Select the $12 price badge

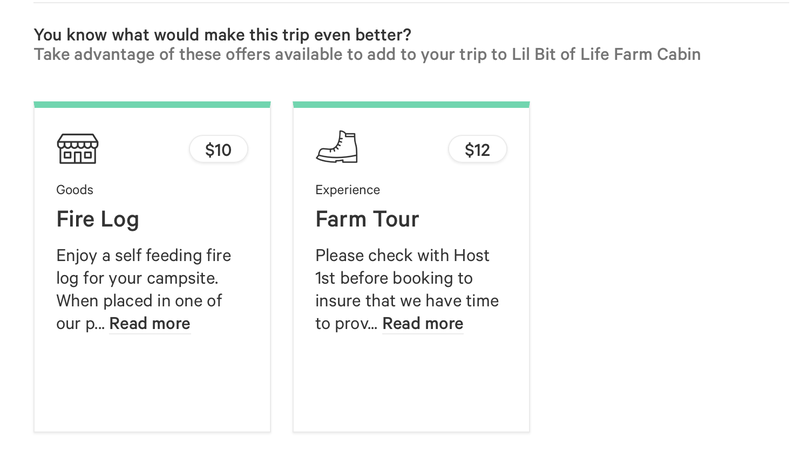point(478,150)
